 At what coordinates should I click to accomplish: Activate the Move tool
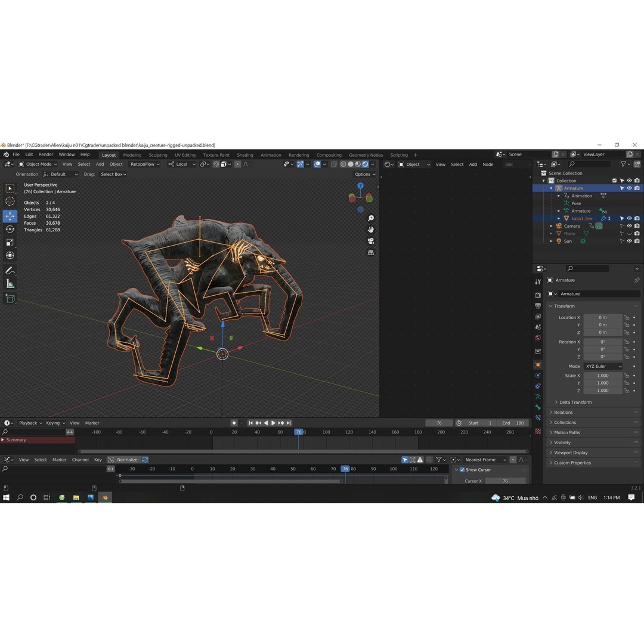[10, 216]
